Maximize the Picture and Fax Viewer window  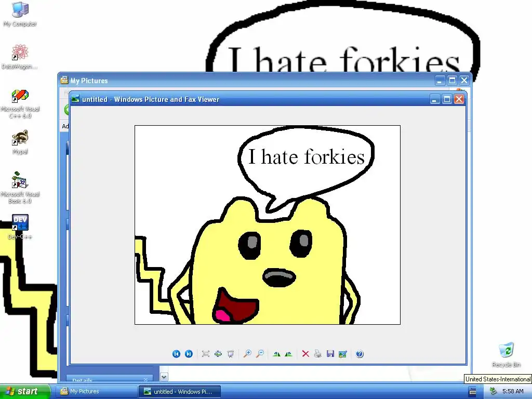click(x=447, y=99)
